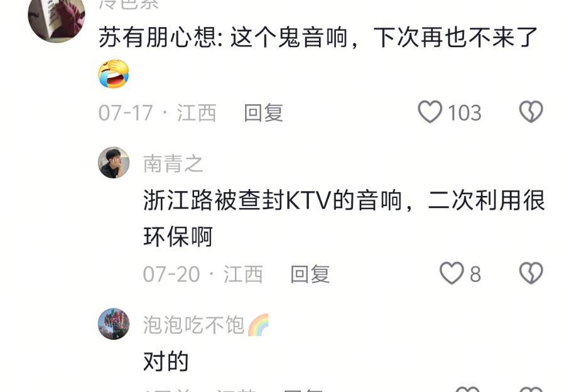Open 南青之's profile avatar

click(114, 163)
